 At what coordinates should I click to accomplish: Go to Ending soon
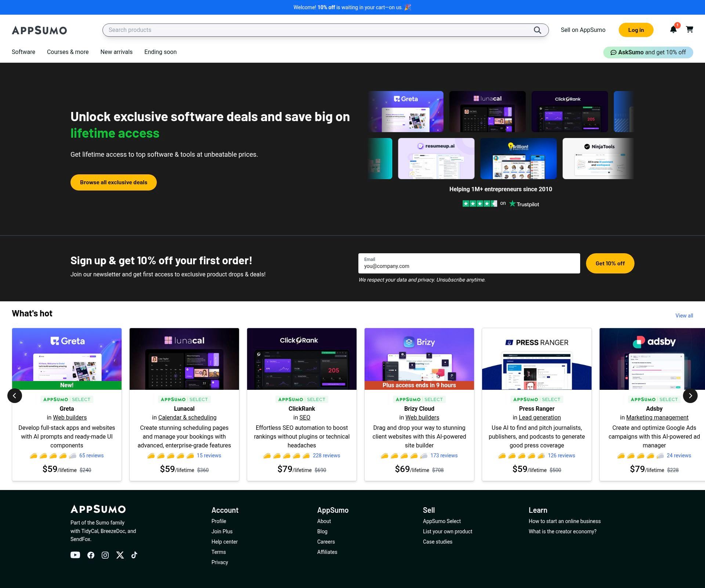pyautogui.click(x=160, y=52)
